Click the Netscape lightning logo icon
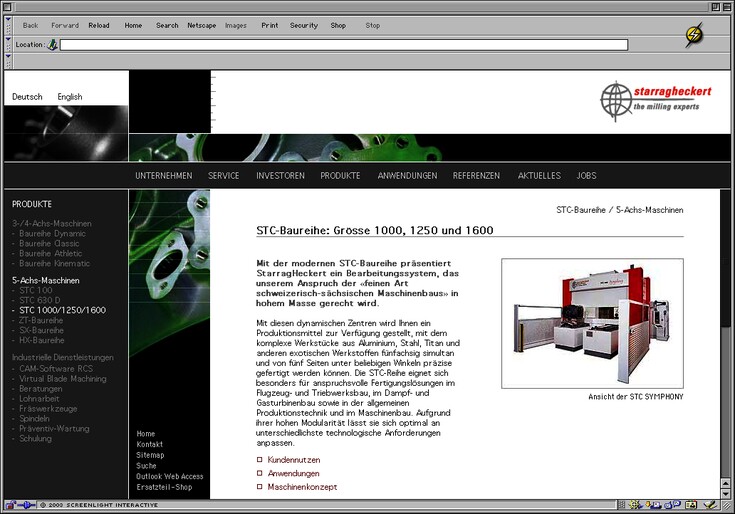The width and height of the screenshot is (735, 514). (694, 34)
